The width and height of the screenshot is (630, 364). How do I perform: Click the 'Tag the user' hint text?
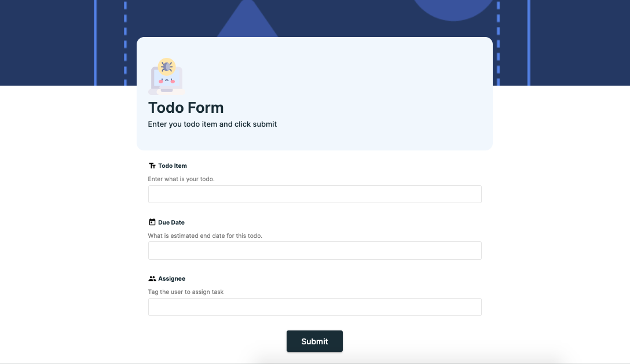pos(186,292)
